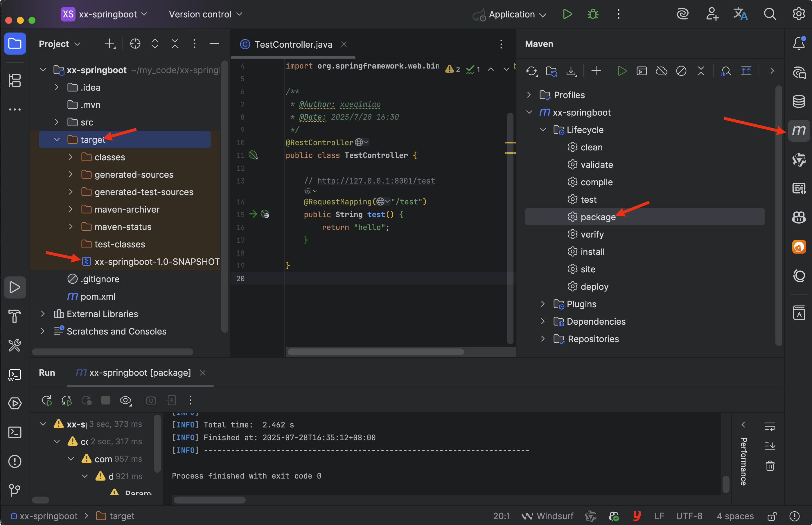Open the Maven tool window sidebar icon
Screen dimensions: 812x525
pos(799,131)
